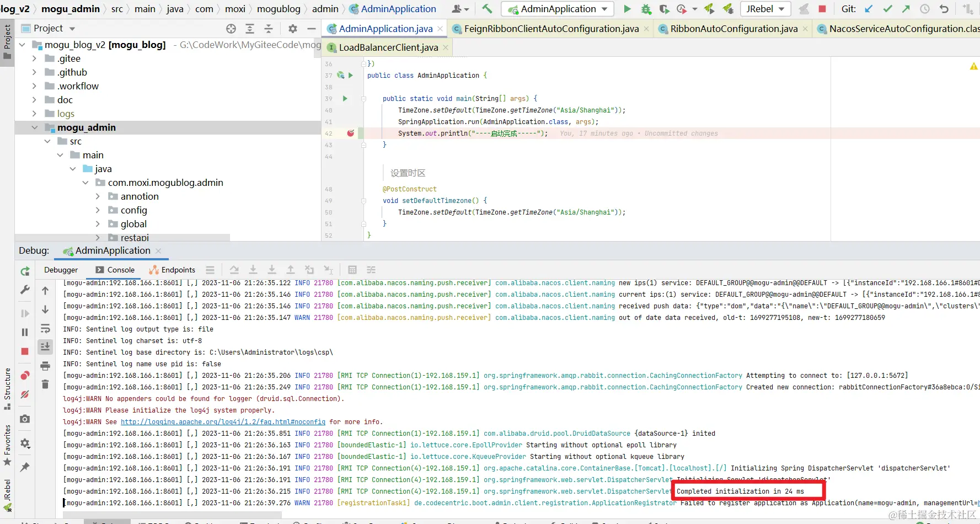Click the yellow warning indicator in editor
This screenshot has height=524, width=980.
[973, 66]
